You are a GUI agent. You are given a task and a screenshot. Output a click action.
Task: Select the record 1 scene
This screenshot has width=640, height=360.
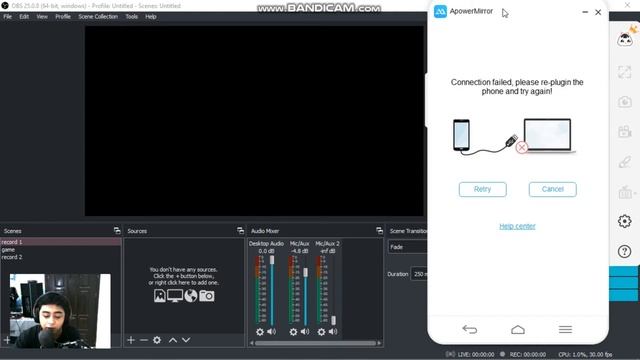pos(61,242)
